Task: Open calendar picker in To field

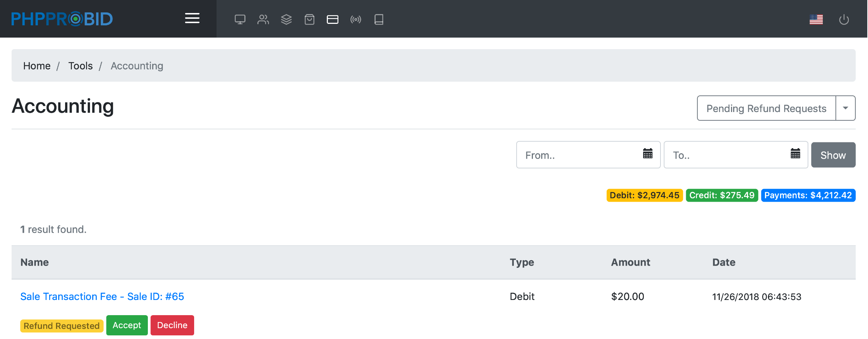Action: [x=795, y=154]
